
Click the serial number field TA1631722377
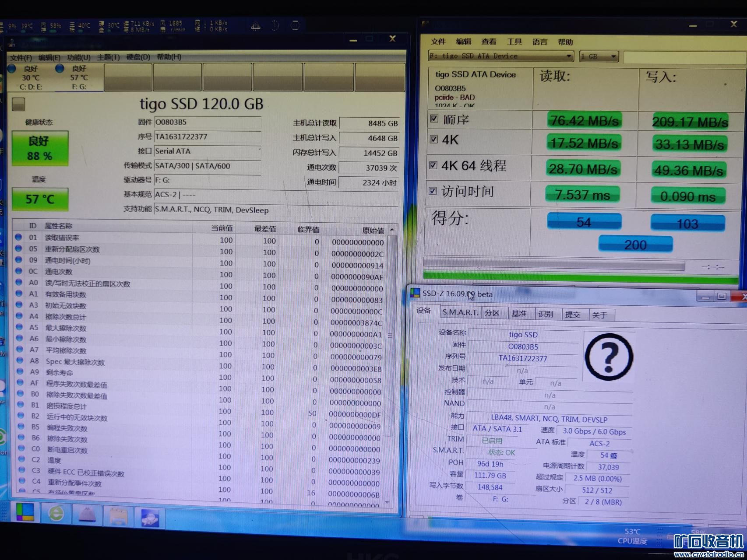pyautogui.click(x=208, y=137)
